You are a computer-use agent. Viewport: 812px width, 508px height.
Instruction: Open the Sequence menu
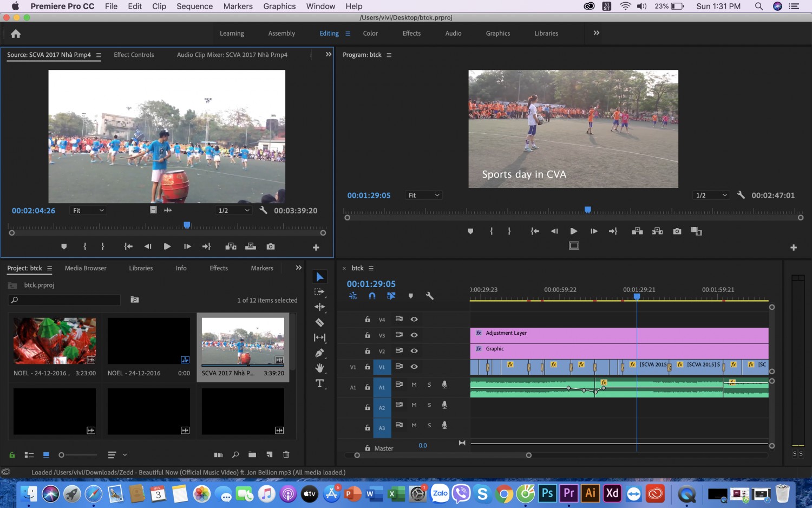click(194, 6)
